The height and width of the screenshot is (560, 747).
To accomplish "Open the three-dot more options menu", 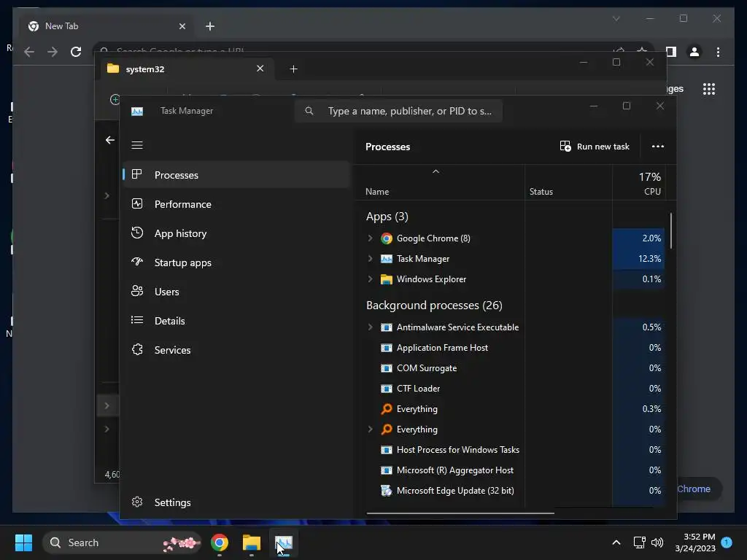I will click(x=657, y=147).
